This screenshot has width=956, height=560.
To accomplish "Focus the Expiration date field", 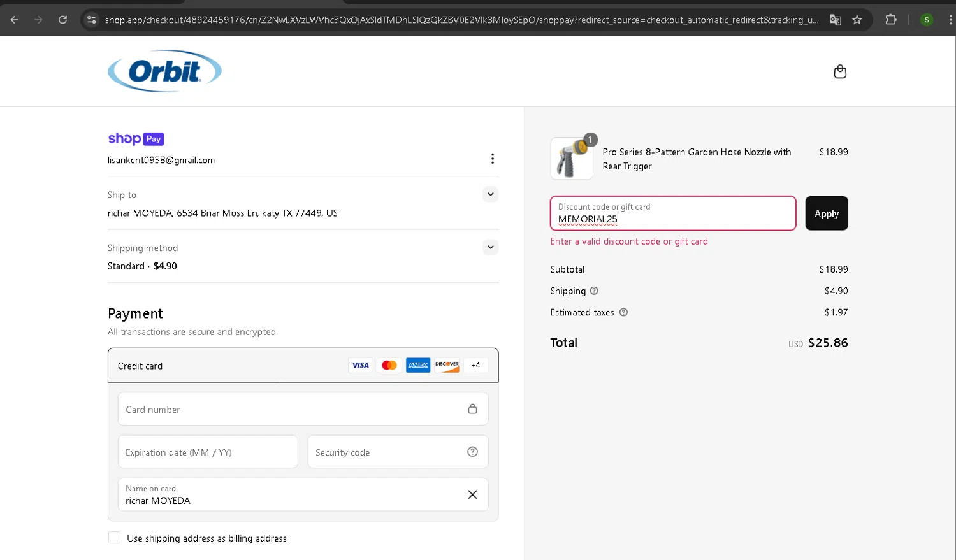I will coord(208,452).
